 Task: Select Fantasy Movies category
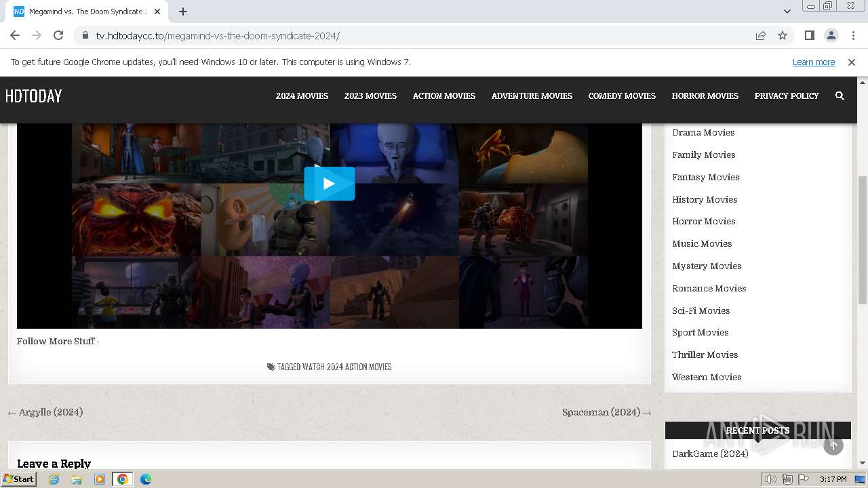[706, 178]
